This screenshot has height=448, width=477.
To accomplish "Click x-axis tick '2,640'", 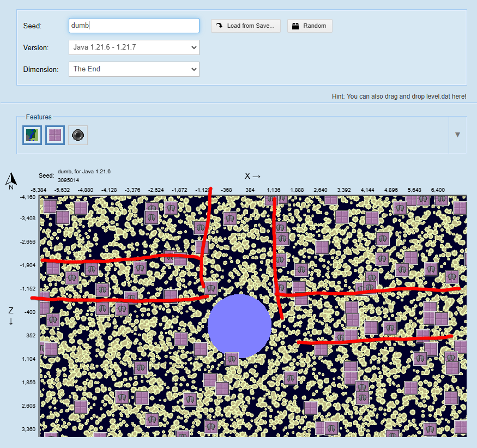I will (321, 190).
